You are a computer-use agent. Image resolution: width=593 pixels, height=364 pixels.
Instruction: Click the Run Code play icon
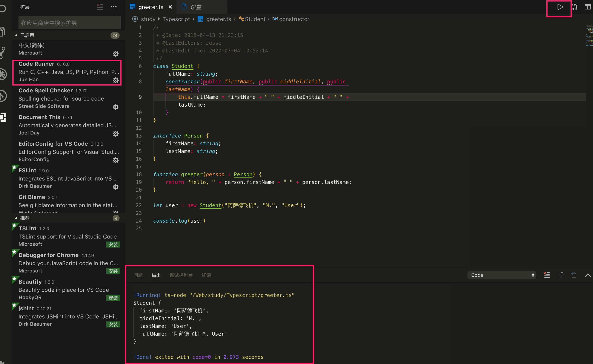[560, 7]
